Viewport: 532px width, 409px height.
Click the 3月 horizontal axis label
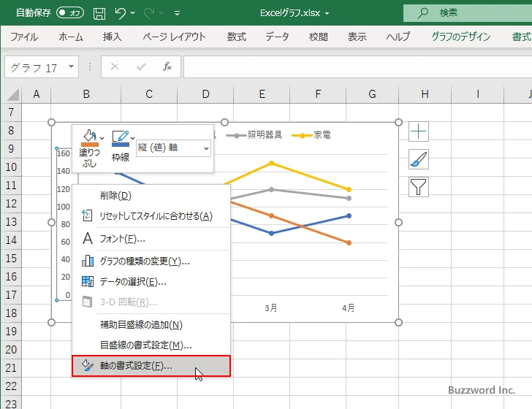271,308
